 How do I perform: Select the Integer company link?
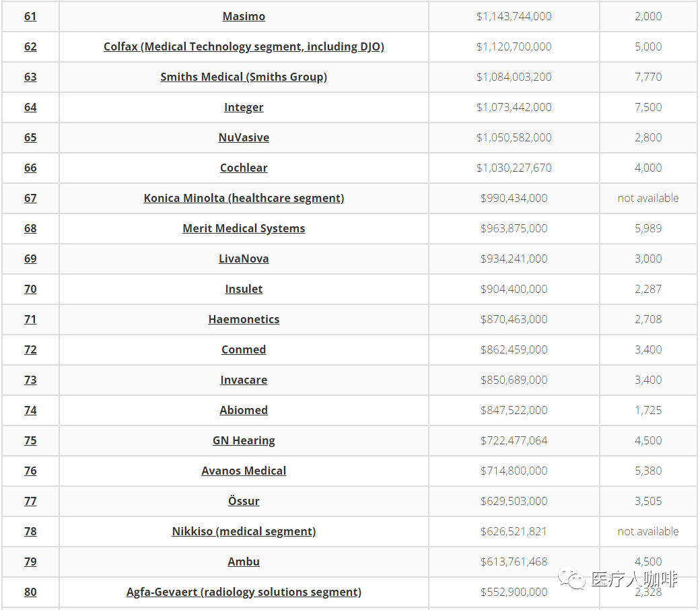coord(244,107)
